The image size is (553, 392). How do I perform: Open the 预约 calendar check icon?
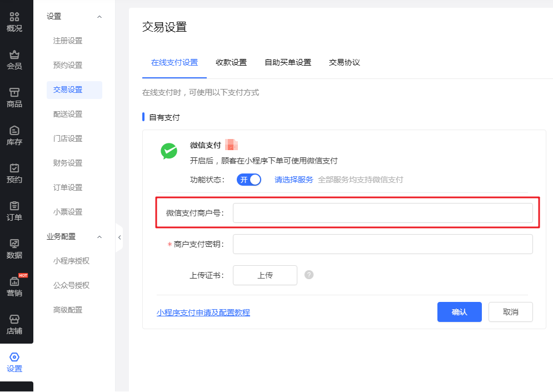click(x=14, y=168)
